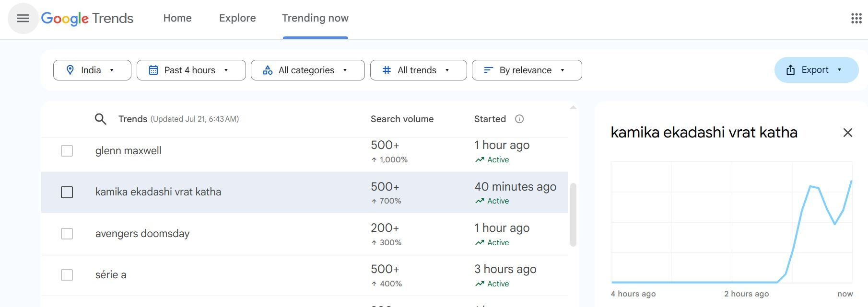The image size is (868, 307).
Task: Tick the avengers doomsday checkbox
Action: pyautogui.click(x=67, y=234)
